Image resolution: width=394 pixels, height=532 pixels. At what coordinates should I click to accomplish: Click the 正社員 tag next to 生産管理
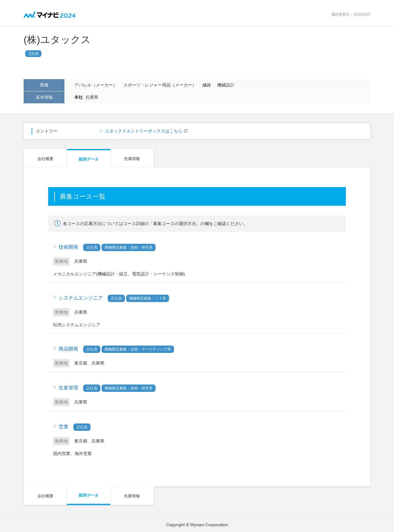91,388
